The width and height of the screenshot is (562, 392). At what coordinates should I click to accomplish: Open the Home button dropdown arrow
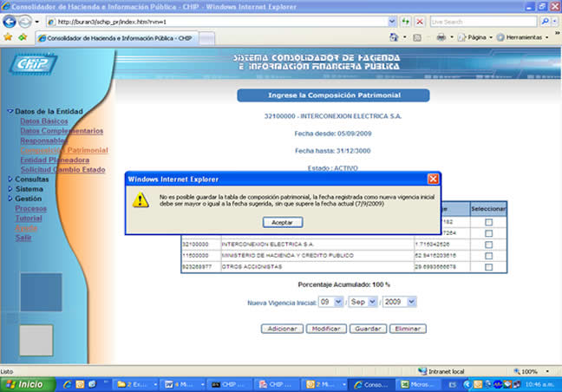coord(405,37)
